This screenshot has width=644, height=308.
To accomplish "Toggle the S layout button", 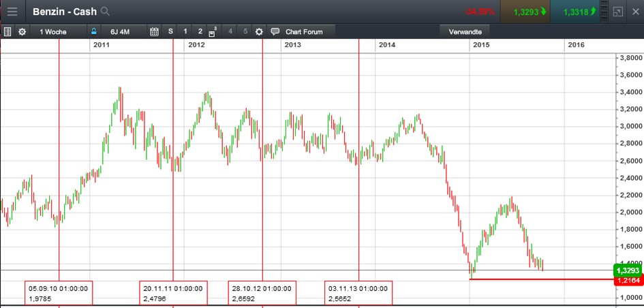I will [170, 31].
